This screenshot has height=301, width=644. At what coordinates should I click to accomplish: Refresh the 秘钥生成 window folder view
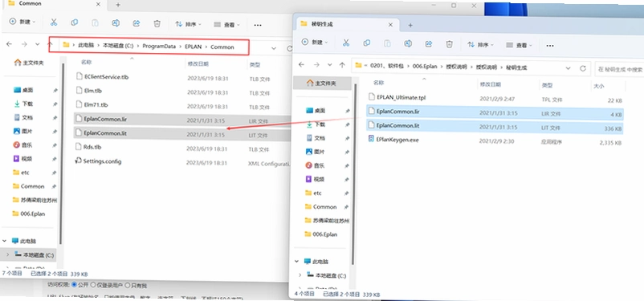pyautogui.click(x=582, y=68)
